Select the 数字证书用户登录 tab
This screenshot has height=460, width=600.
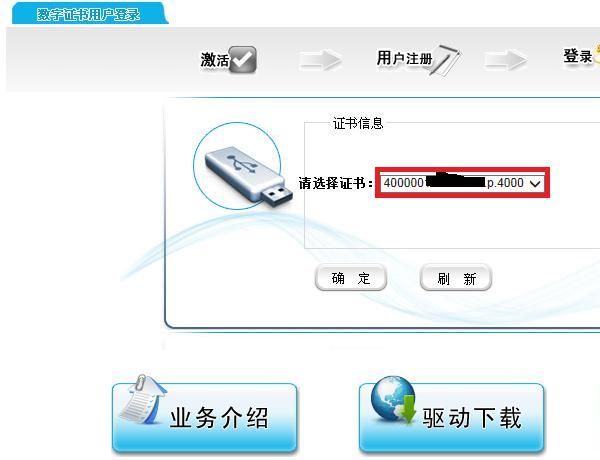[89, 14]
